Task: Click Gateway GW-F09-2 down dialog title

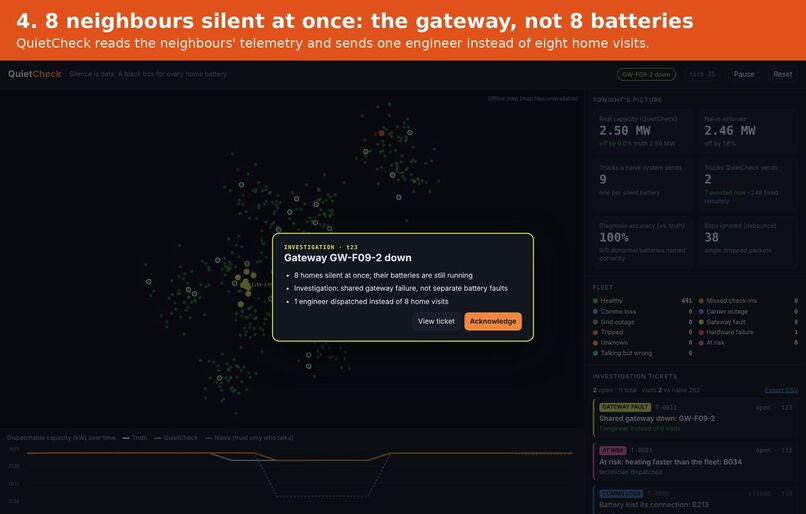Action: point(347,258)
